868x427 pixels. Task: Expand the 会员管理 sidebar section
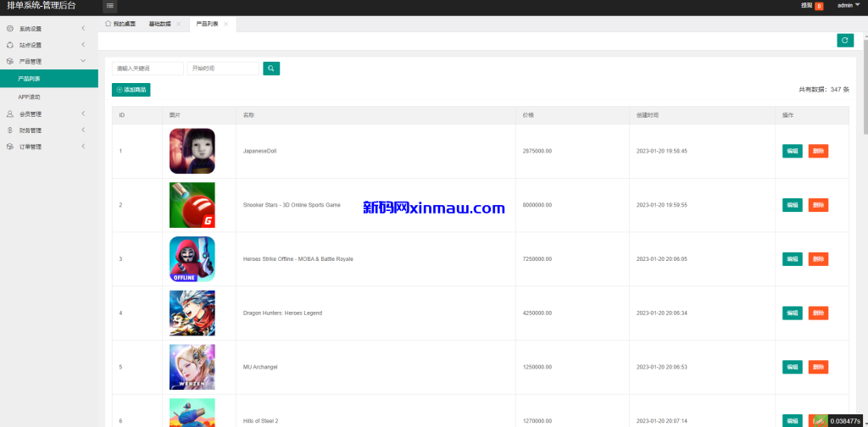48,114
